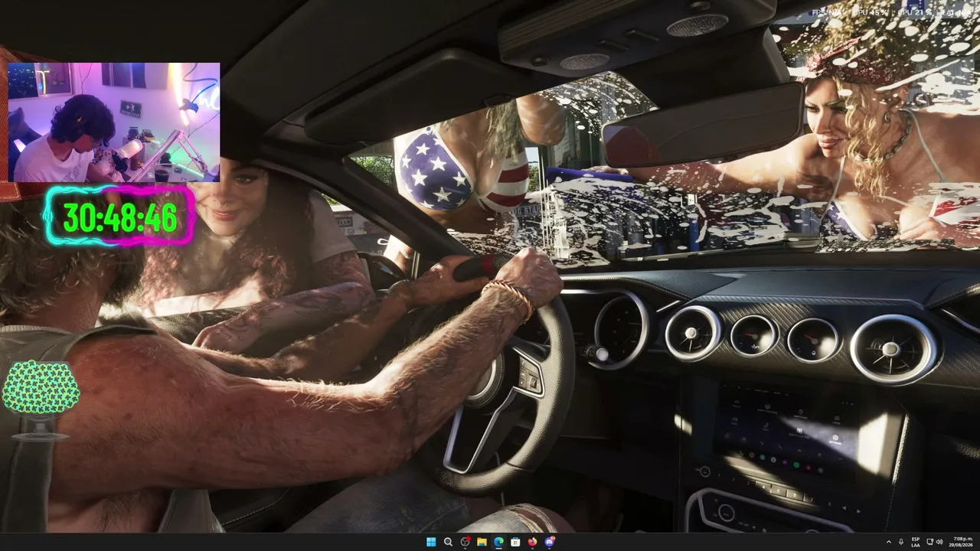The width and height of the screenshot is (980, 551).
Task: Open File Explorer from the taskbar
Action: [x=482, y=542]
